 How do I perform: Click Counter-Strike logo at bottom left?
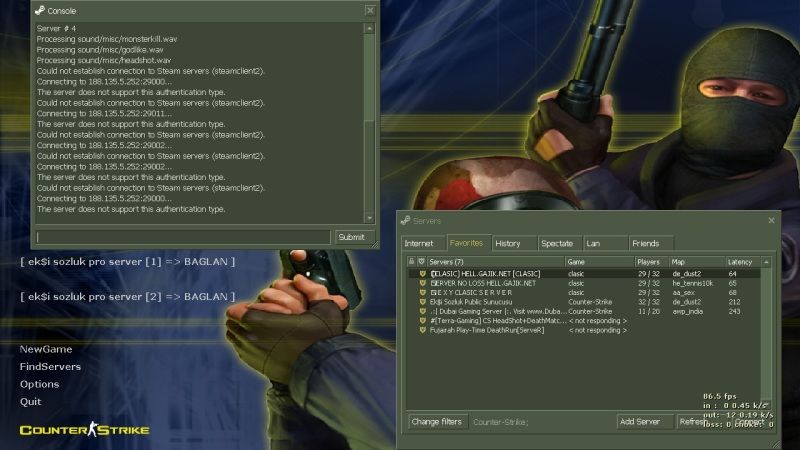pos(85,430)
